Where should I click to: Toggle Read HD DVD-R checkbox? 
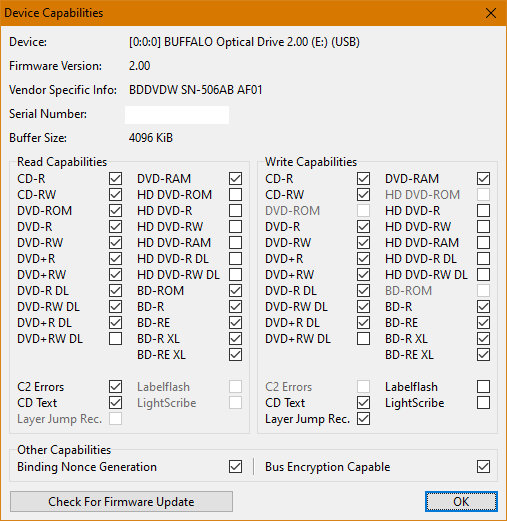click(235, 211)
